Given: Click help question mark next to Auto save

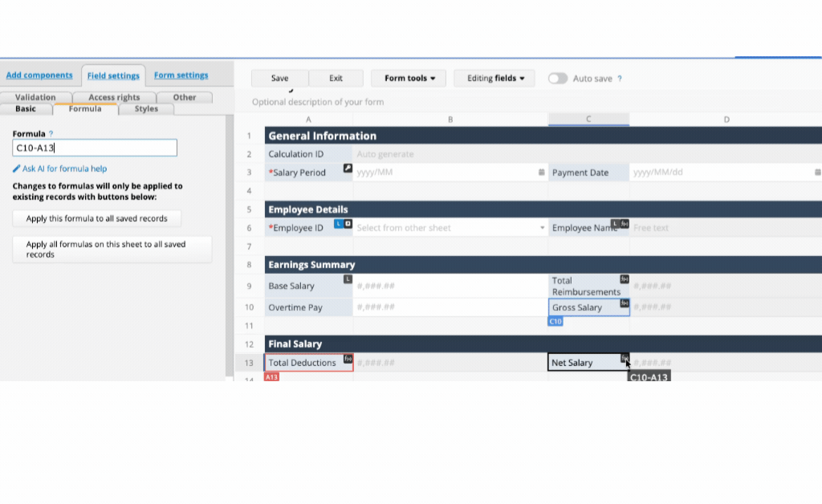Looking at the screenshot, I should tap(620, 79).
